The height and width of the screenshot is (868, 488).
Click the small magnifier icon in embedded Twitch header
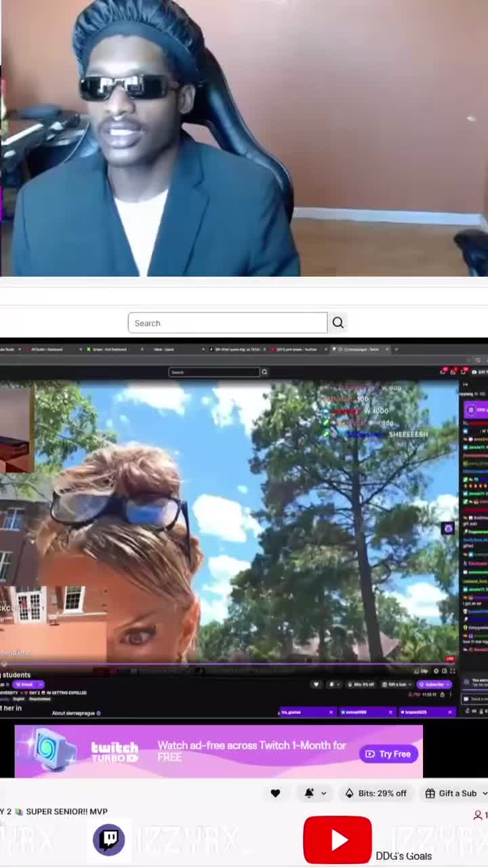[264, 372]
